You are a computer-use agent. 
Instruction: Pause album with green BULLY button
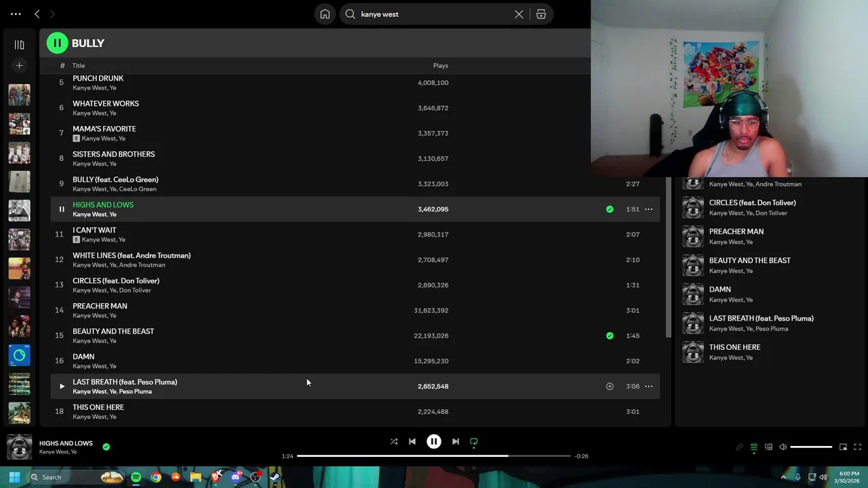click(x=57, y=43)
